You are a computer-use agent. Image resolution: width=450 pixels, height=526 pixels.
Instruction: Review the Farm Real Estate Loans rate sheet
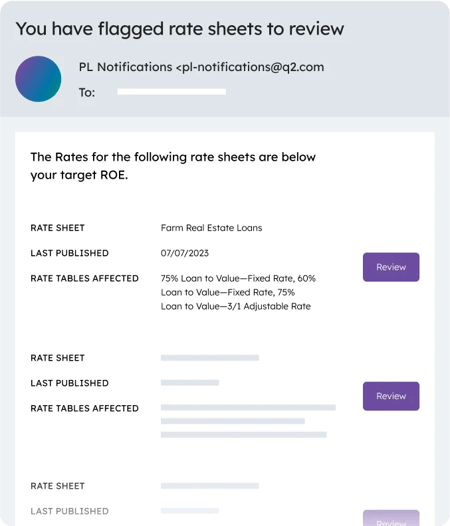click(391, 267)
